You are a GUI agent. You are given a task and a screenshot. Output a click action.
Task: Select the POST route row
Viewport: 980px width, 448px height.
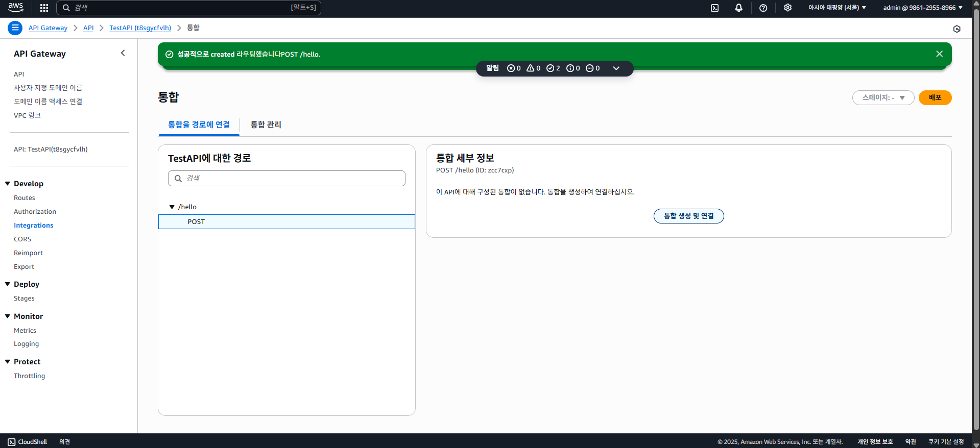[x=286, y=222]
